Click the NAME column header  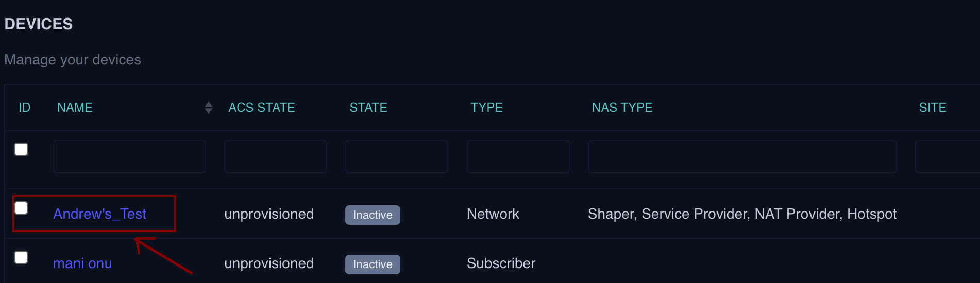coord(75,108)
